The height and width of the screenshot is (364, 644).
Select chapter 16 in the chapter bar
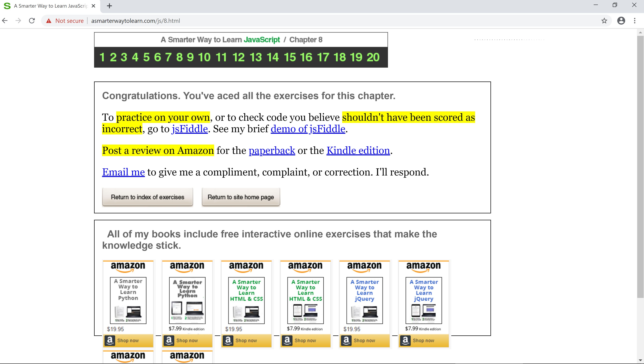coord(306,57)
